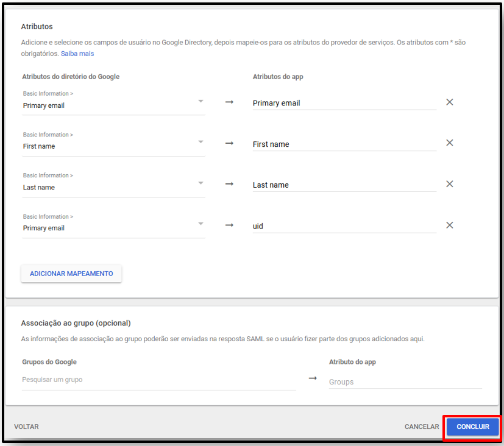Go back using the VOLTAR button

tap(26, 427)
